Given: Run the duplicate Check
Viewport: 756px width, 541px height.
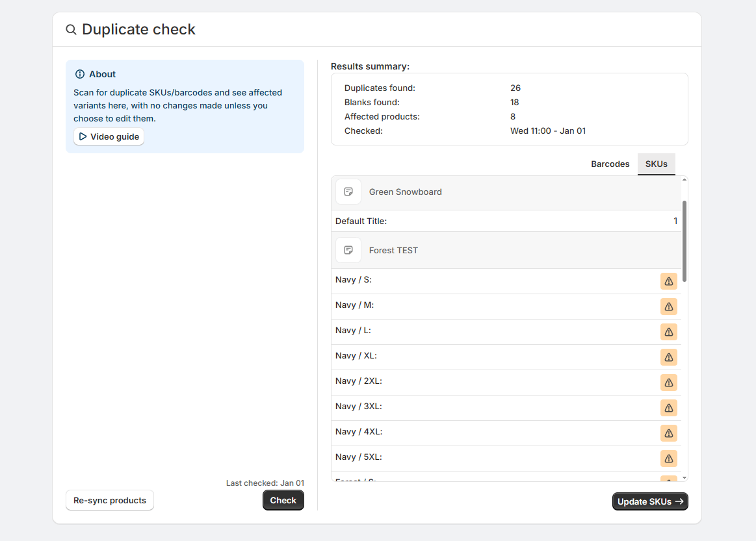Looking at the screenshot, I should pos(283,501).
